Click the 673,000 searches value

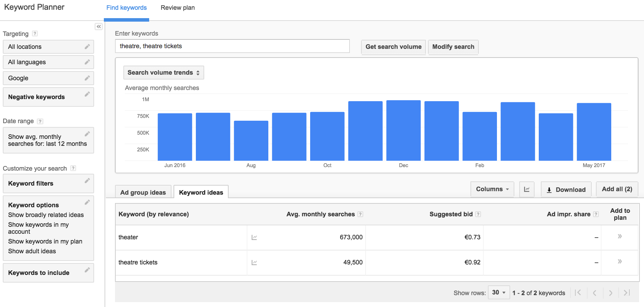[351, 237]
